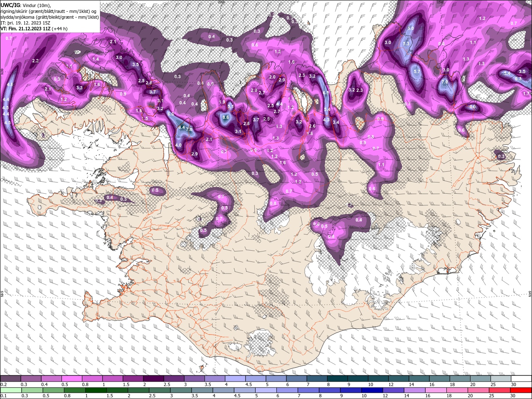The width and height of the screenshot is (532, 399).
Task: Click the '2.2' precipitation value on the map
Action: tap(35, 61)
